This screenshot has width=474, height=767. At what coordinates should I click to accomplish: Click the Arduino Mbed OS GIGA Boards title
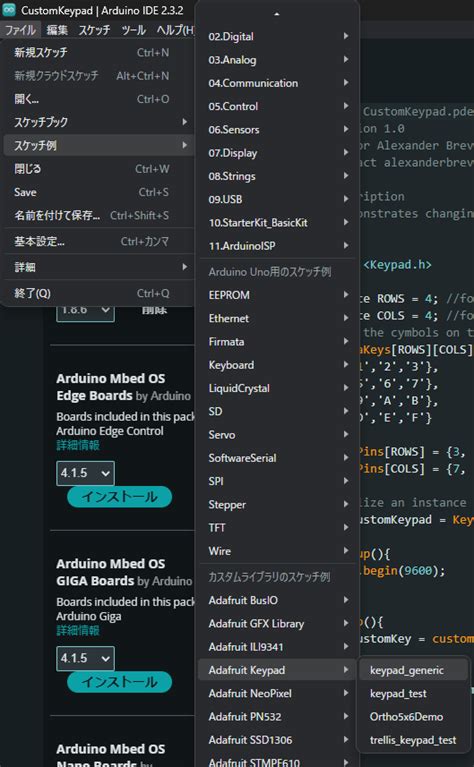click(111, 572)
